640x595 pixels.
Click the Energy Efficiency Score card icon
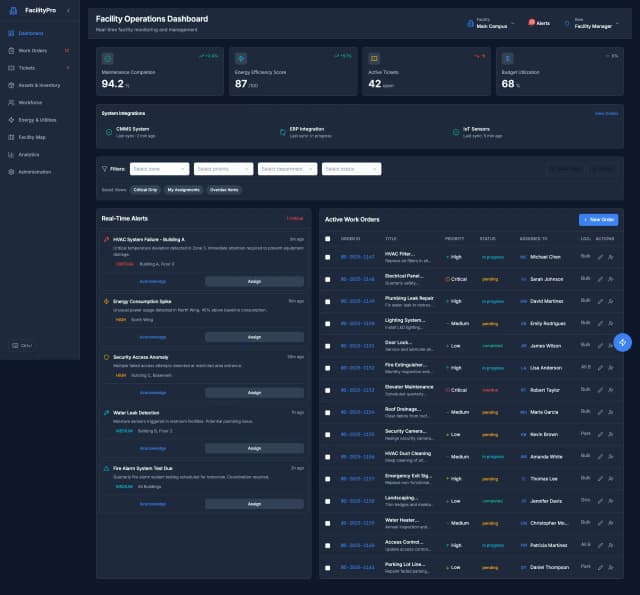point(241,59)
